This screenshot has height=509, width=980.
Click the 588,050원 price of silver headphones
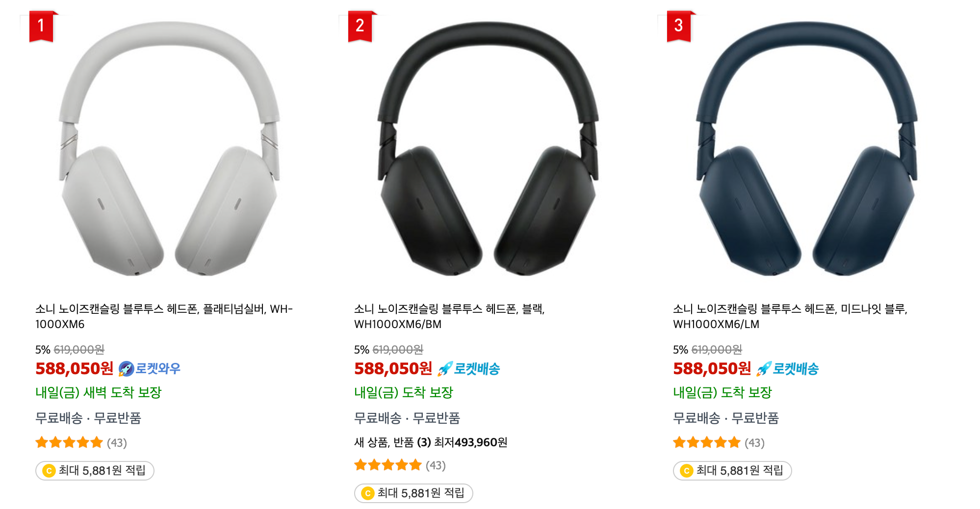click(x=74, y=369)
